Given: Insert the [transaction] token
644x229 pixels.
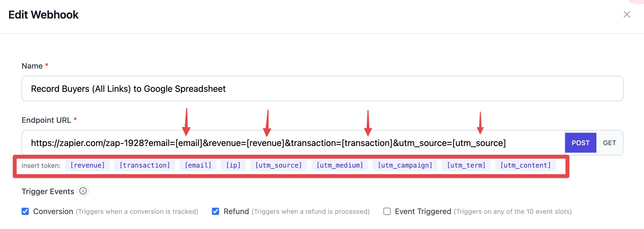Looking at the screenshot, I should point(145,165).
